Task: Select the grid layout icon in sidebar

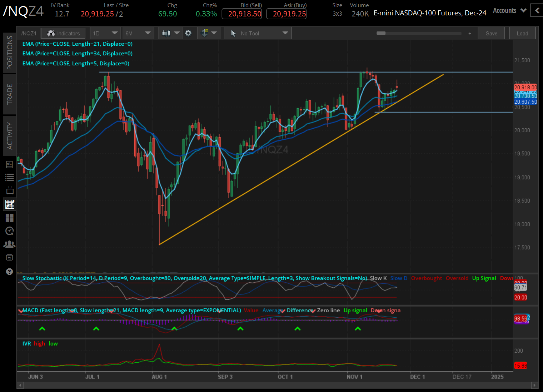Action: click(x=9, y=218)
